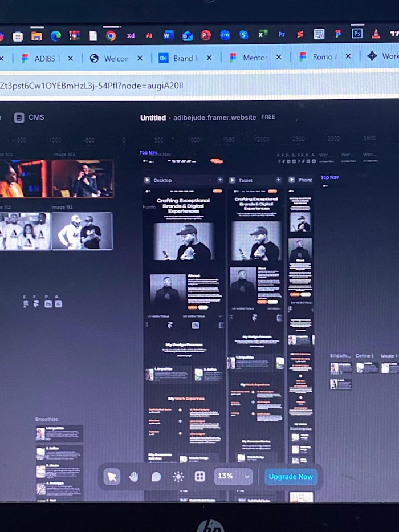Activate the hand pan tool
The height and width of the screenshot is (532, 399).
pyautogui.click(x=134, y=477)
